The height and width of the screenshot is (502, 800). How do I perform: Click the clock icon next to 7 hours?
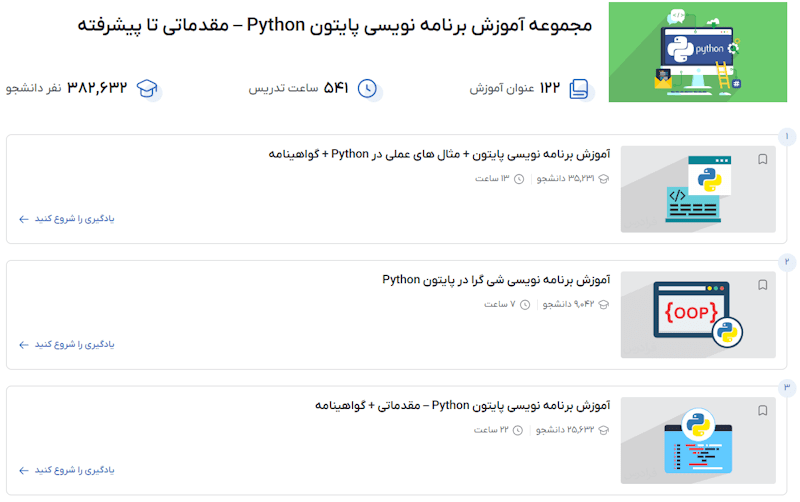(519, 305)
